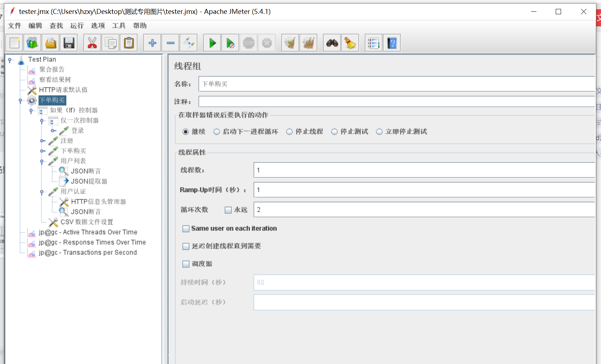The height and width of the screenshot is (364, 601).
Task: Choose the 停止线程 radio button
Action: pos(289,132)
